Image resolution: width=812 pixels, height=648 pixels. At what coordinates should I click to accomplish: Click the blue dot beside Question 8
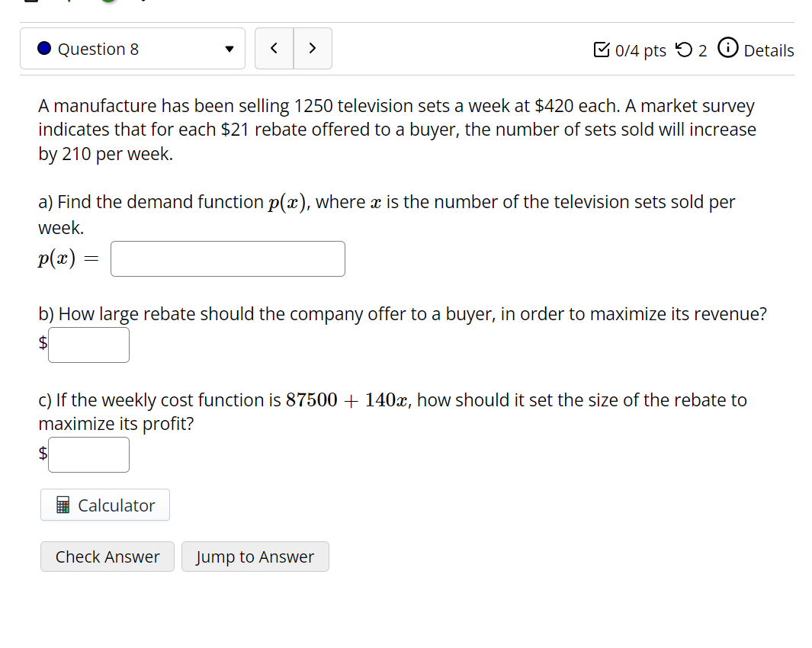click(44, 48)
